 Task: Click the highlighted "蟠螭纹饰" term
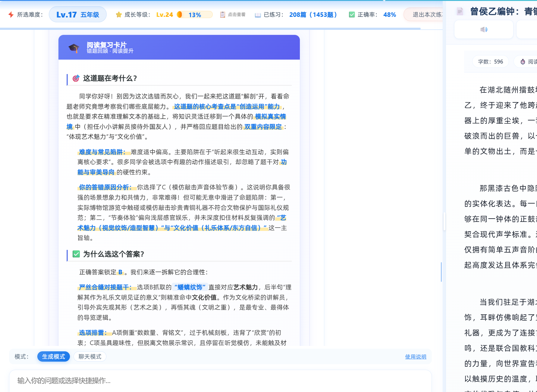[190, 287]
